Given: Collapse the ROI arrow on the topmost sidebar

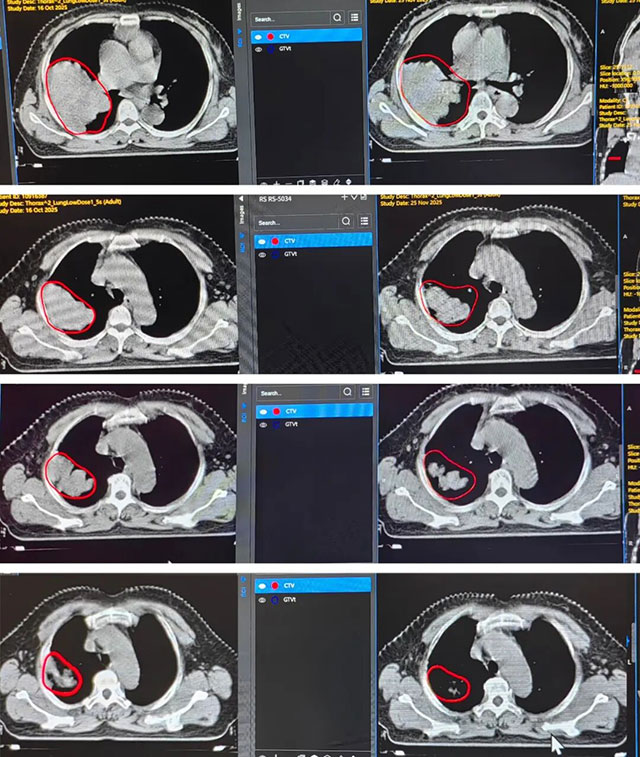Looking at the screenshot, I should point(240,31).
